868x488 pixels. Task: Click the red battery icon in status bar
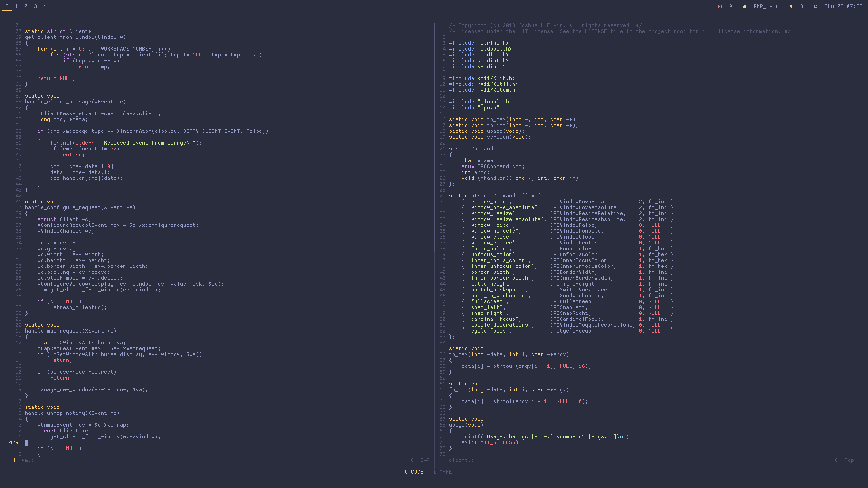720,6
